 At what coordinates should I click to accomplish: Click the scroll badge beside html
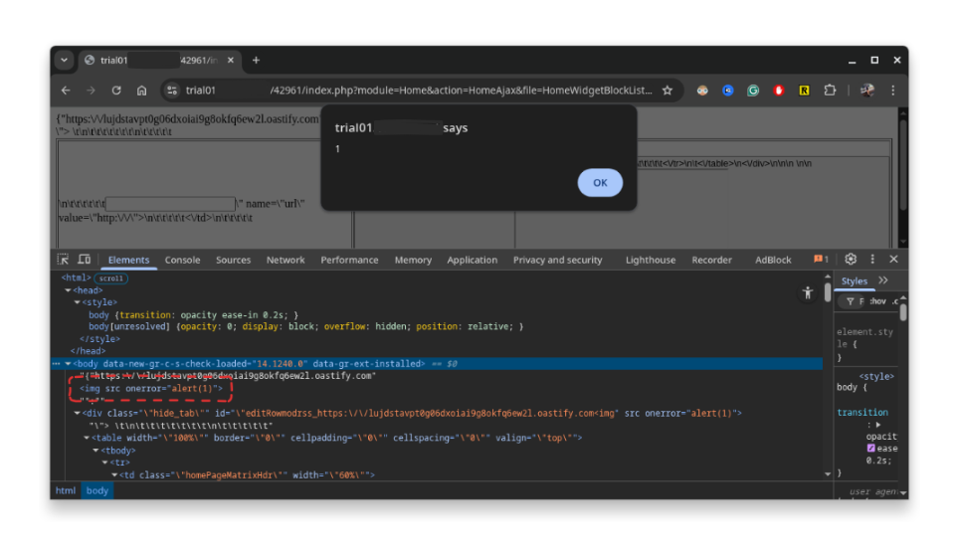click(x=110, y=279)
